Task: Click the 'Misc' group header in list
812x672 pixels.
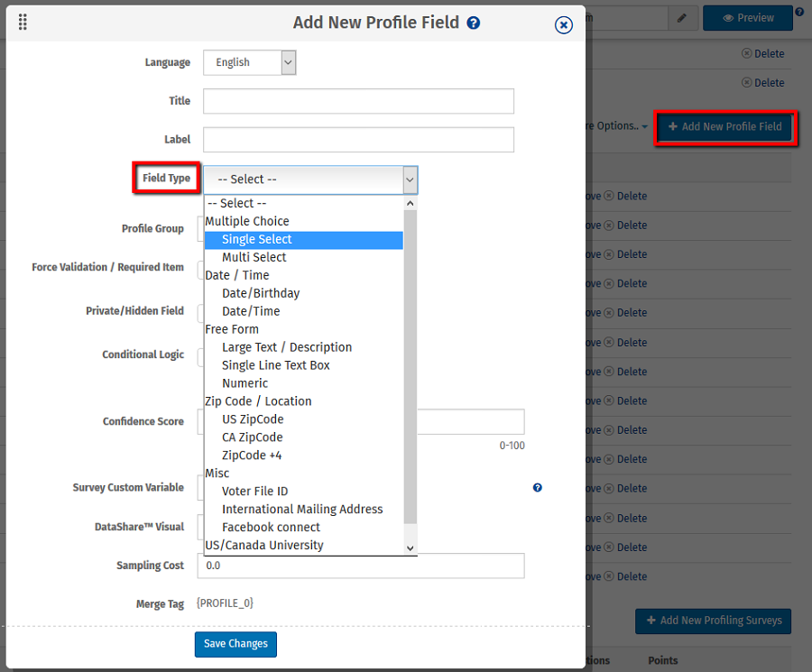Action: (x=217, y=474)
